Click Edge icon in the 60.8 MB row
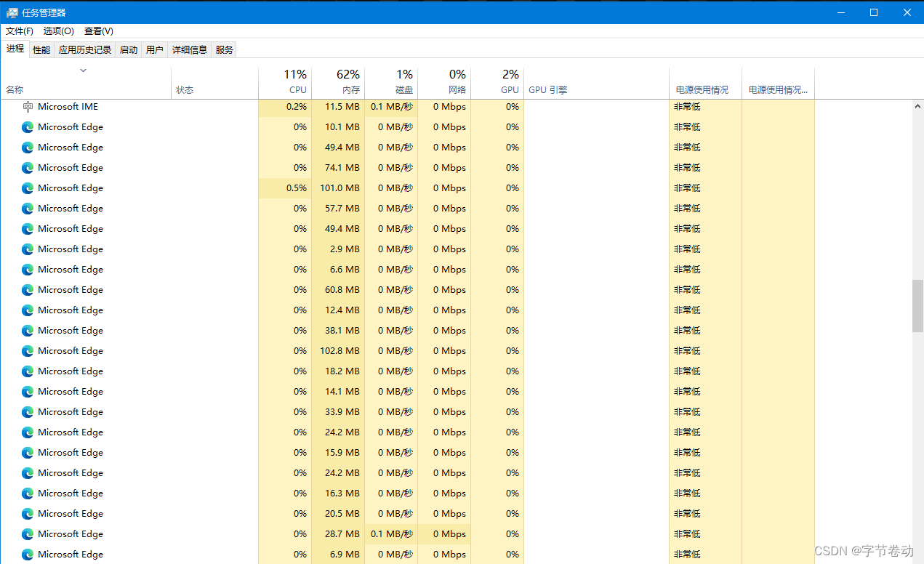 tap(28, 290)
